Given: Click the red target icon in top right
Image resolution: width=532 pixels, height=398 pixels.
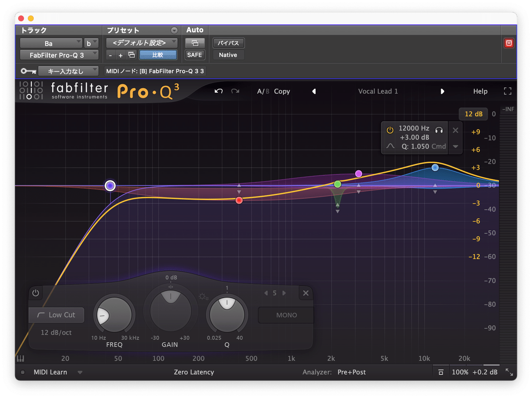Looking at the screenshot, I should pyautogui.click(x=509, y=43).
